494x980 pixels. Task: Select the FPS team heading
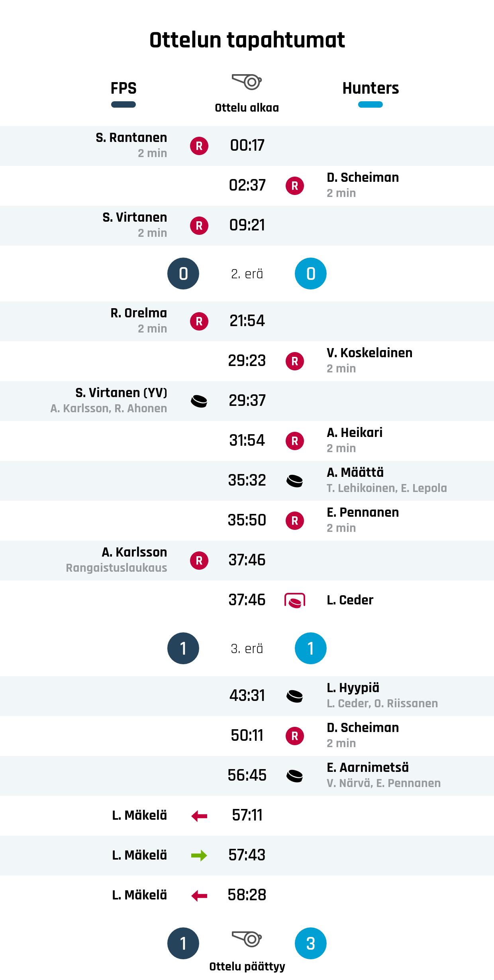tap(123, 88)
